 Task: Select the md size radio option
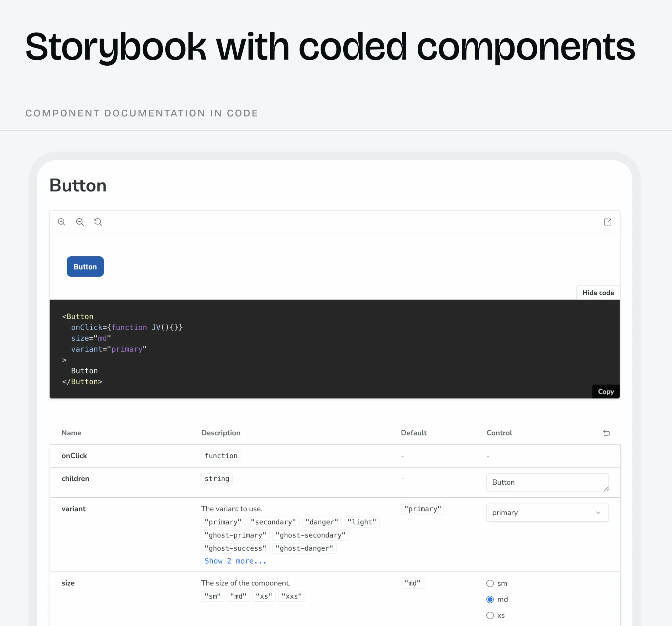[490, 599]
